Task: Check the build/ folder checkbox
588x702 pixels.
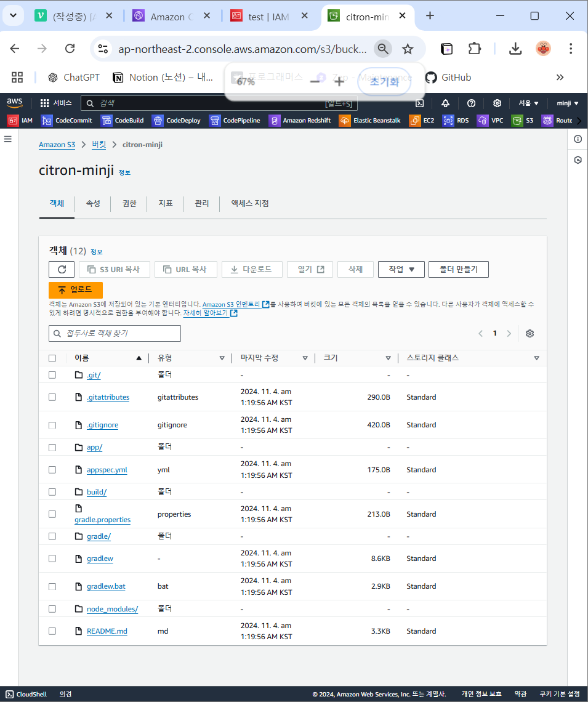Action: coord(52,492)
